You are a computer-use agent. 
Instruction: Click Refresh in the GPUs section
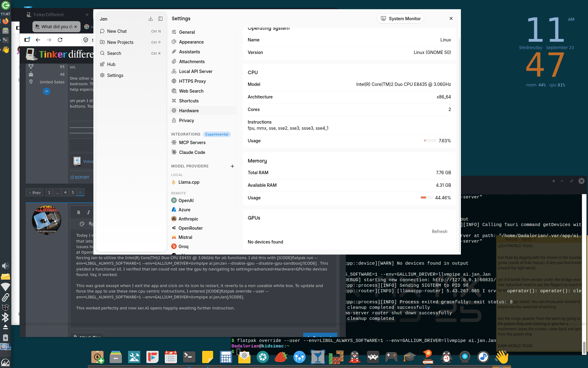[x=439, y=232]
